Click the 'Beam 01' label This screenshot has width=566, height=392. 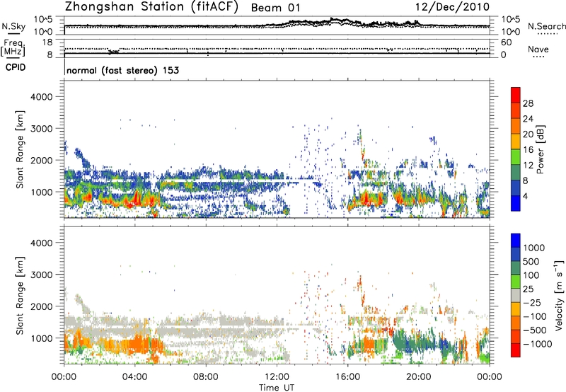click(275, 8)
